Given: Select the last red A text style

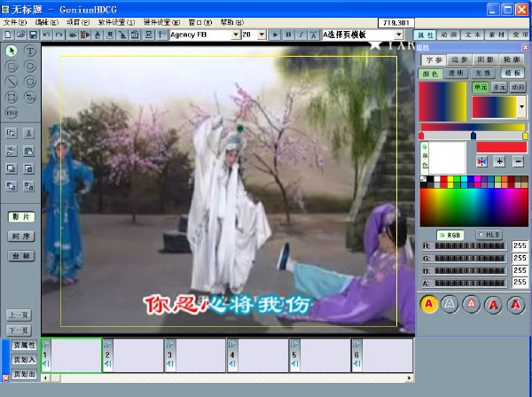Looking at the screenshot, I should pyautogui.click(x=516, y=305).
